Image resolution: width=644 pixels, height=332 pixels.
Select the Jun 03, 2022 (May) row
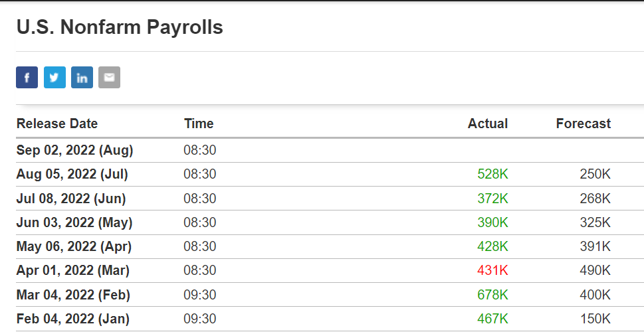pos(330,222)
